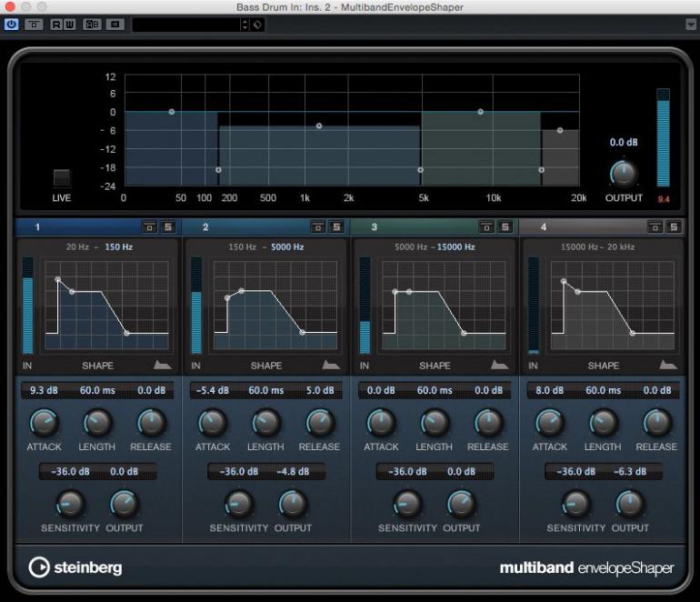Bypass band 1 with its bypass button
The height and width of the screenshot is (602, 700).
(150, 227)
